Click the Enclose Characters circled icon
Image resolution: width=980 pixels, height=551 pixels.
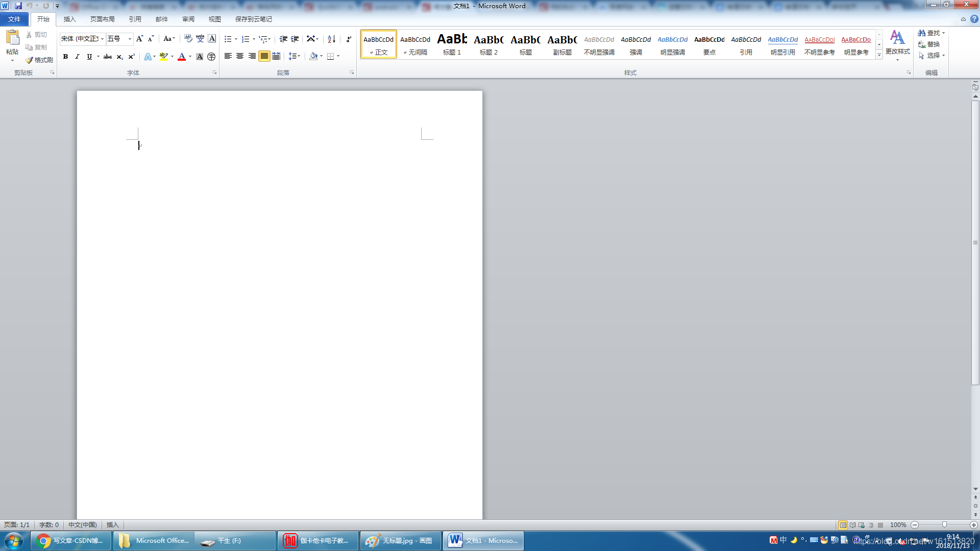211,57
